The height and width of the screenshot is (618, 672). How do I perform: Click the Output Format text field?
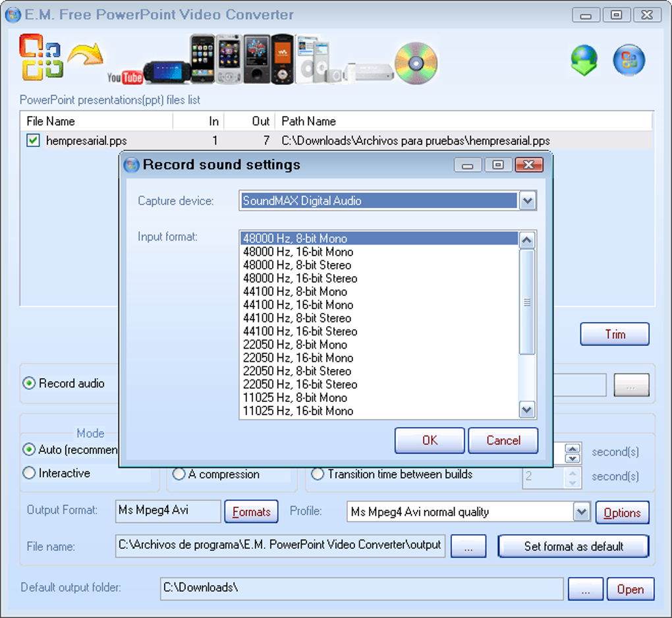tap(168, 511)
